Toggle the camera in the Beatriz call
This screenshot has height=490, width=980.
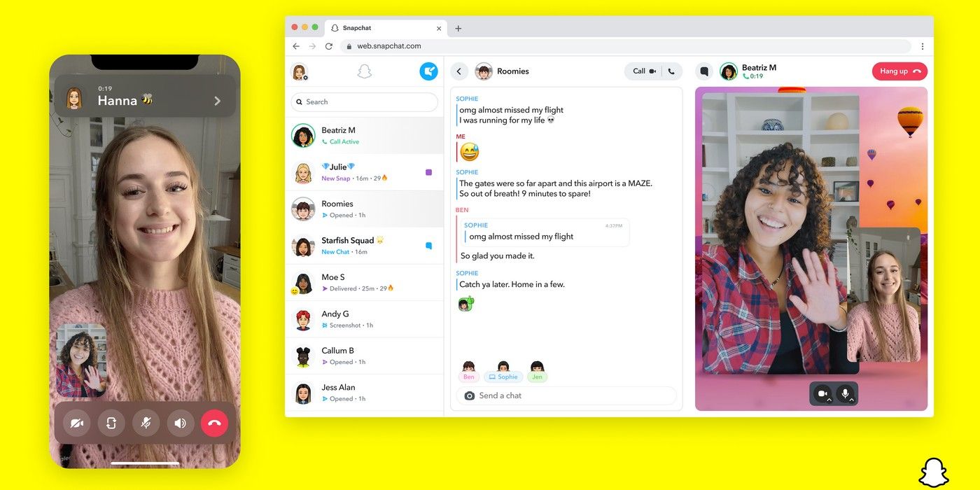[821, 392]
